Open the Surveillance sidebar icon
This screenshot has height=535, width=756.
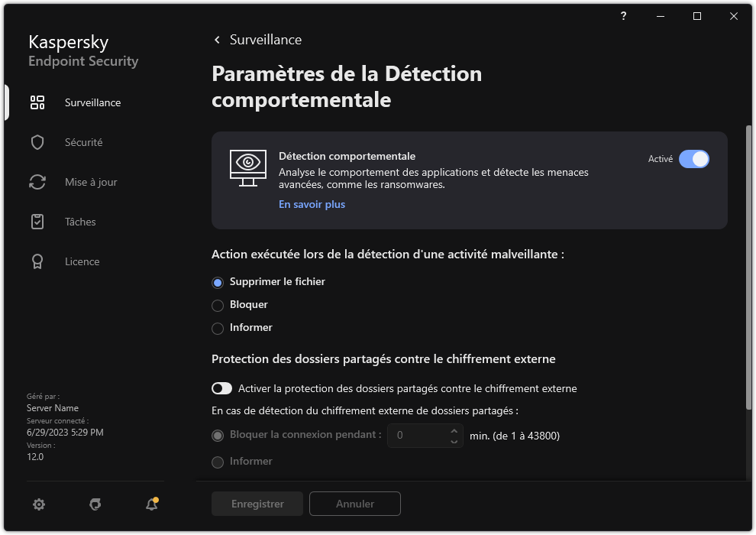point(37,102)
